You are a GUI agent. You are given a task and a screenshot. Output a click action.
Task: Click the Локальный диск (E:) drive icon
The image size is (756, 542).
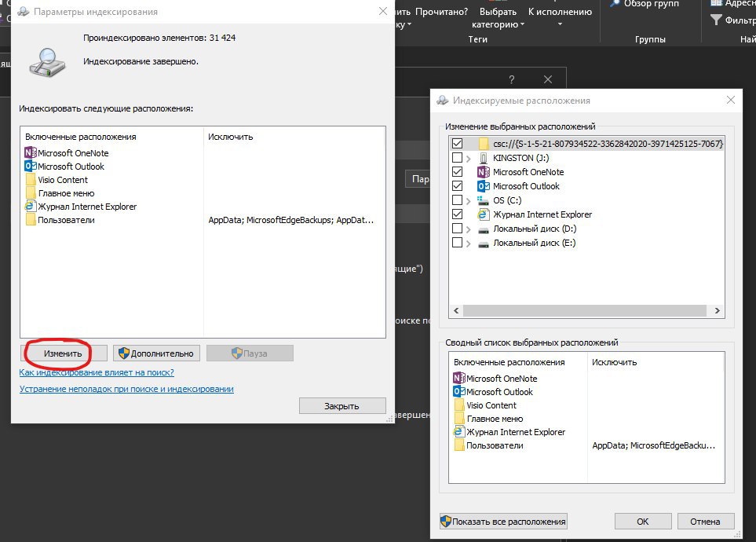pos(483,244)
